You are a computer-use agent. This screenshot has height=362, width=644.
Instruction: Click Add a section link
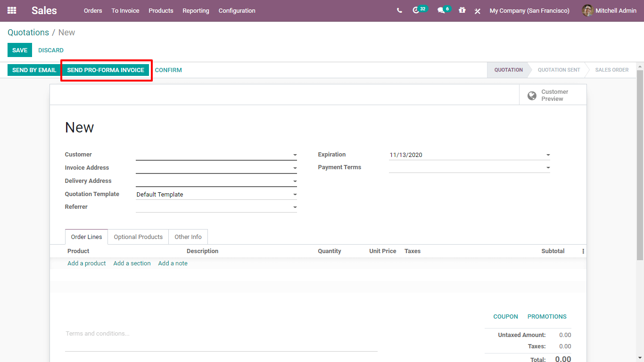(132, 263)
